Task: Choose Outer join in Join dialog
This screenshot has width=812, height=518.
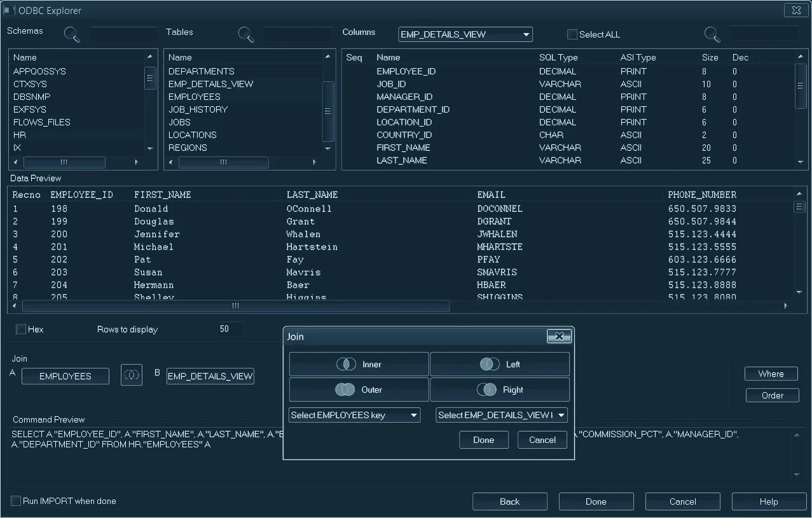Action: (x=359, y=389)
